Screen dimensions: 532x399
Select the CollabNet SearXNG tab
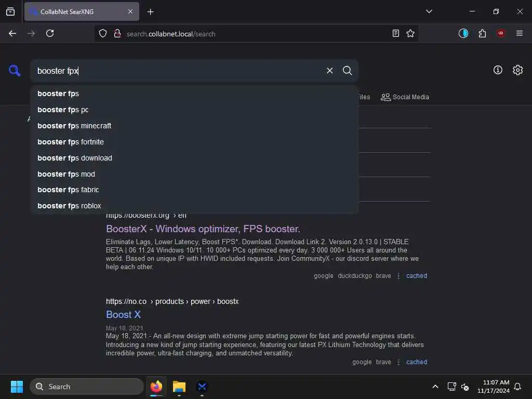tap(82, 11)
